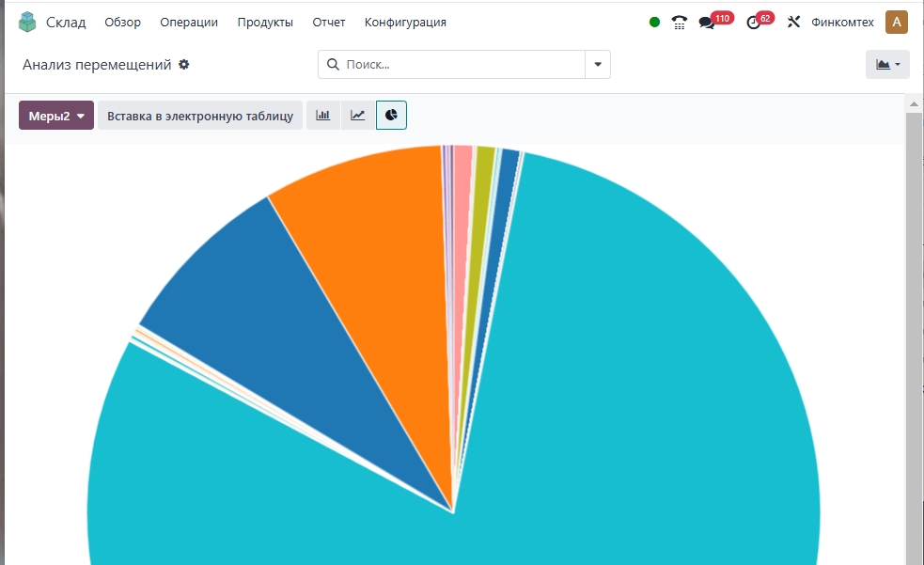The height and width of the screenshot is (565, 924).
Task: Open the debug tools wrench icon
Action: click(x=793, y=23)
